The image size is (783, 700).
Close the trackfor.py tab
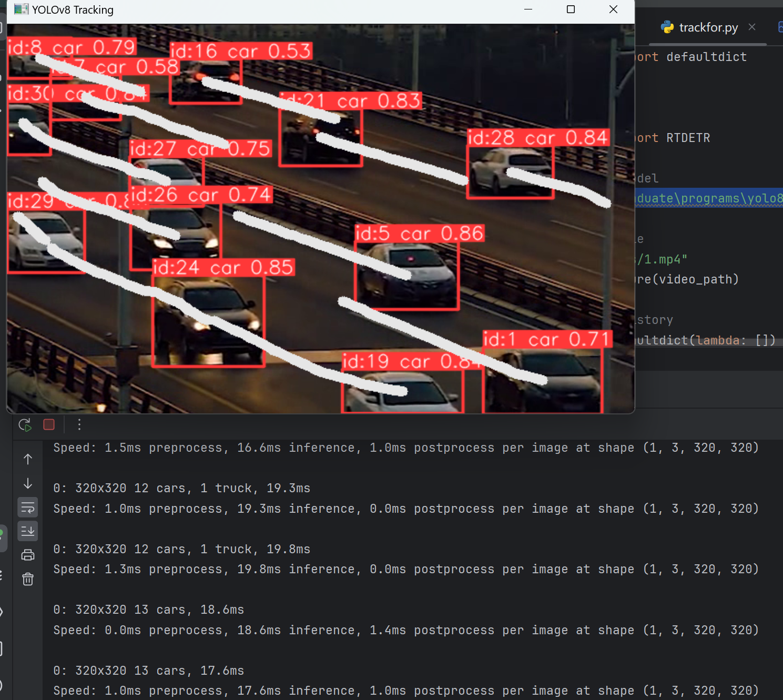click(x=752, y=27)
